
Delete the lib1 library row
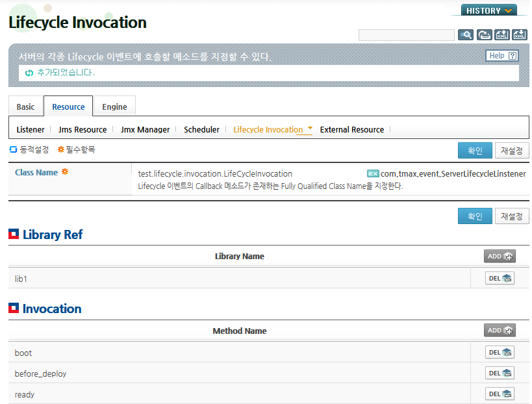click(x=500, y=278)
